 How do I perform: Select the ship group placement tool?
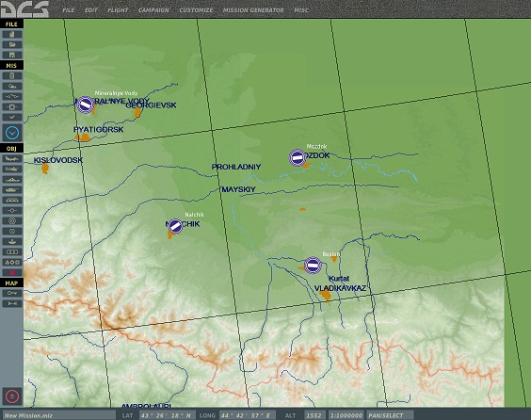12,180
